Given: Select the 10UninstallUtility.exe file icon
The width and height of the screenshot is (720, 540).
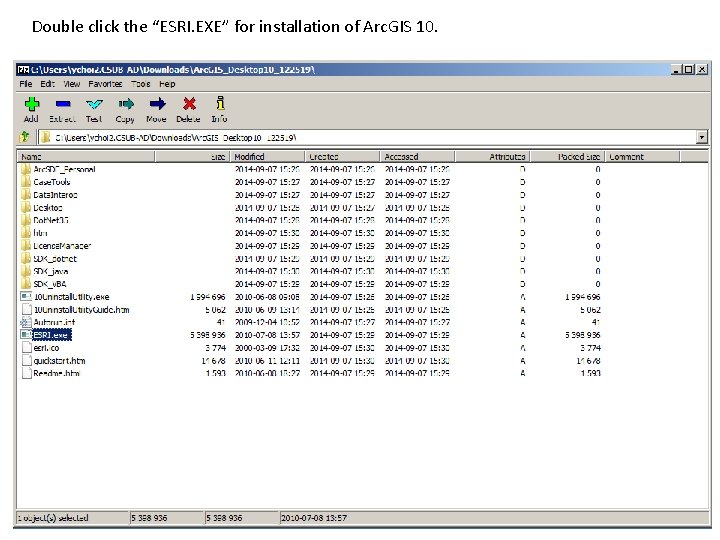Looking at the screenshot, I should tap(26, 297).
